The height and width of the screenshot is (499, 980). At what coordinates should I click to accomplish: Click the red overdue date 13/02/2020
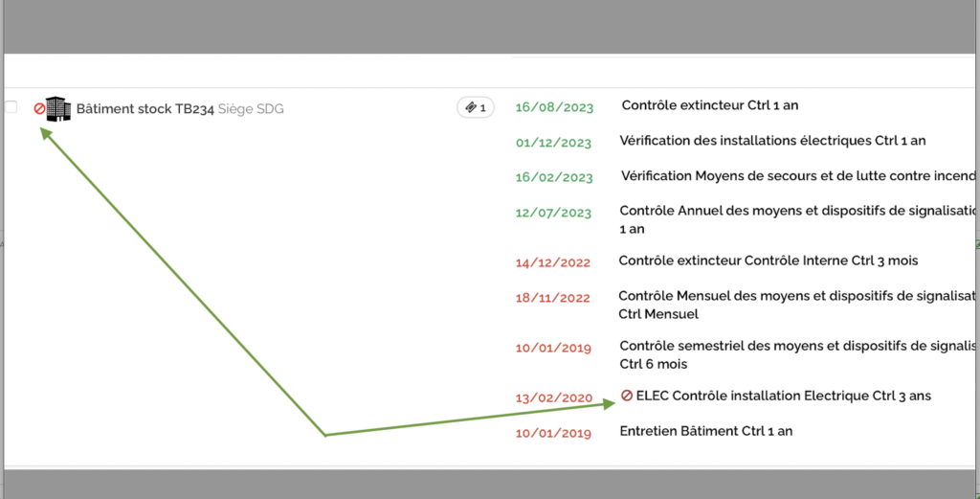tap(553, 397)
